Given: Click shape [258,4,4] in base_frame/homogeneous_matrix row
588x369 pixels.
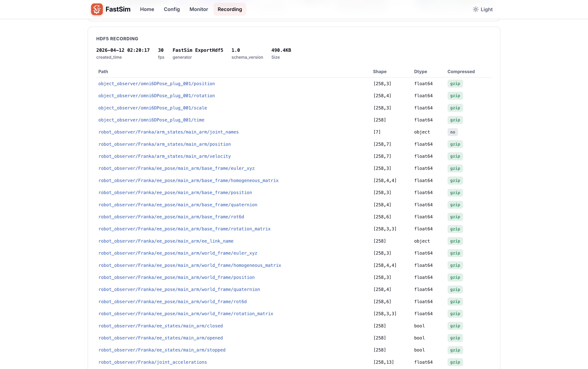Looking at the screenshot, I should pyautogui.click(x=385, y=181).
